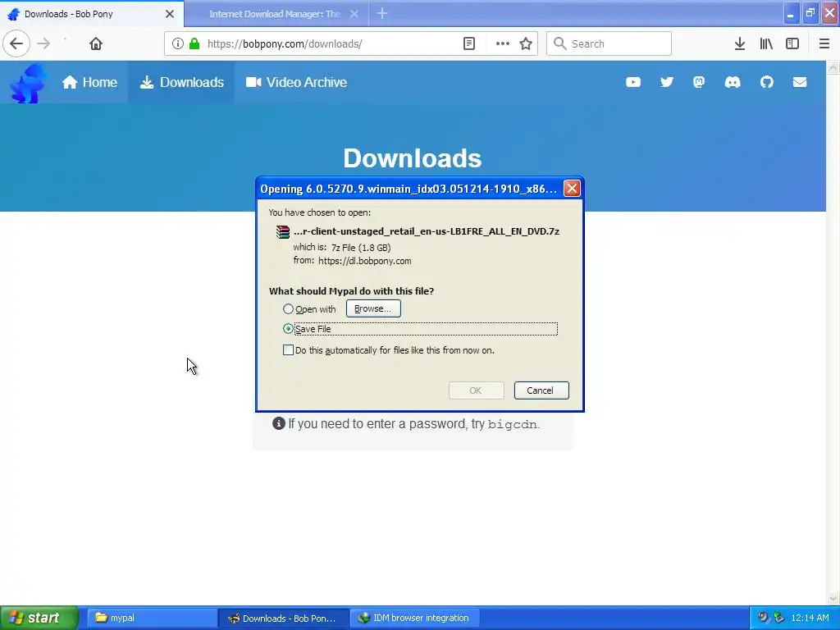Open the Mastodon icon in site header
The image size is (840, 630).
699,82
